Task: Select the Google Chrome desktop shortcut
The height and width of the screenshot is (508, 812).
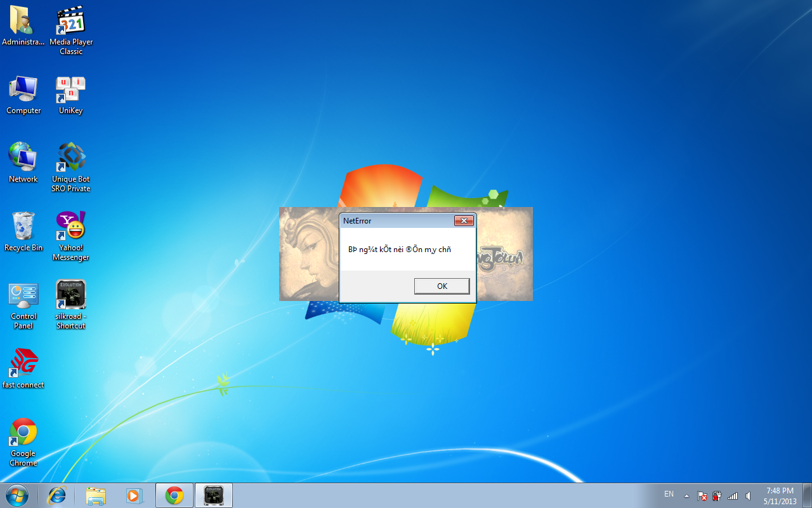Action: pyautogui.click(x=23, y=443)
